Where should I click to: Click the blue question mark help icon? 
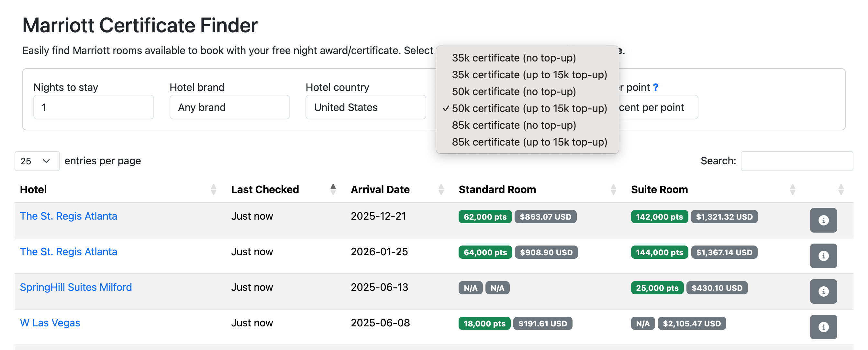click(655, 87)
